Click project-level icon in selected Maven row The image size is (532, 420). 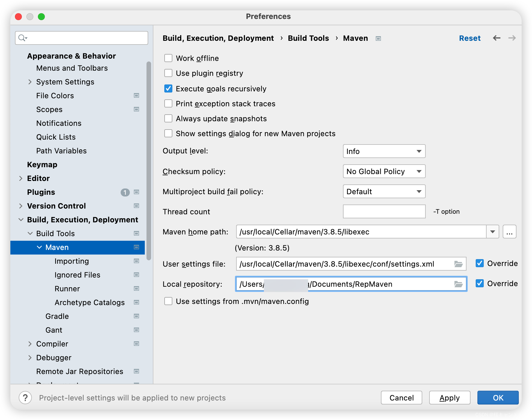(136, 247)
